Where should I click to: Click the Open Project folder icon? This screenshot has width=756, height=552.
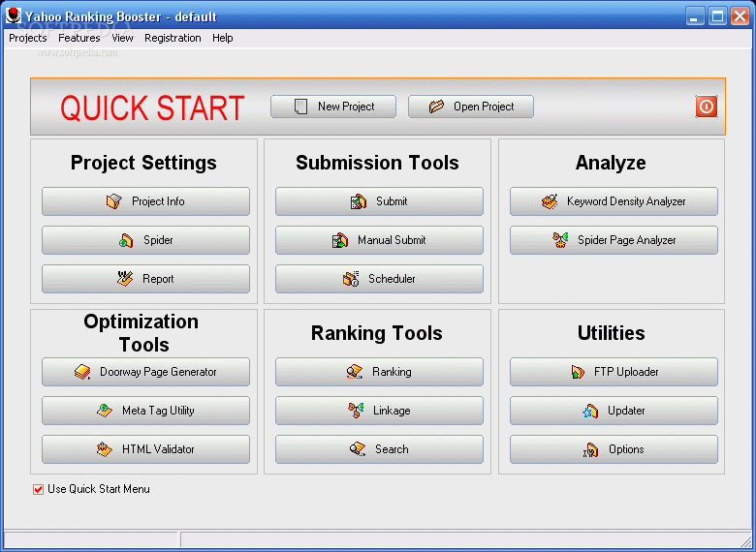[x=436, y=107]
